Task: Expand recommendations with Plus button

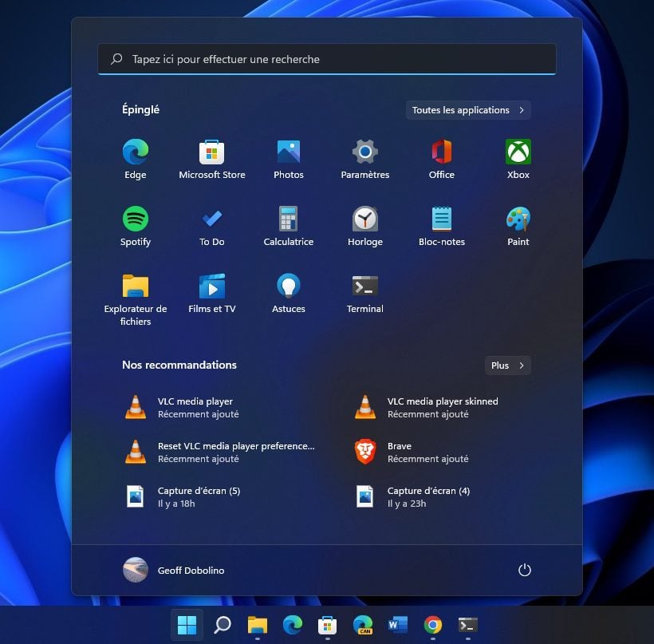Action: click(507, 365)
